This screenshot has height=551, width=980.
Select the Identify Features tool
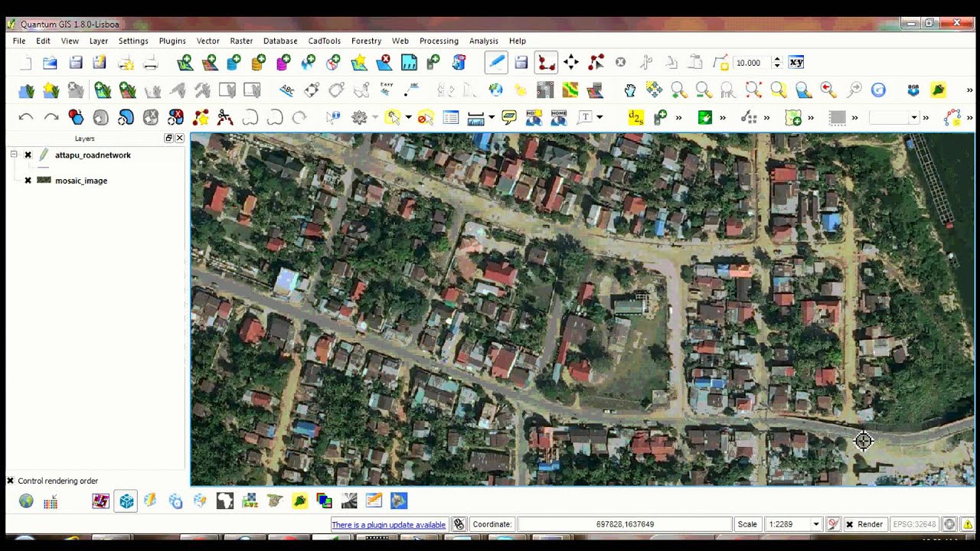pos(333,118)
